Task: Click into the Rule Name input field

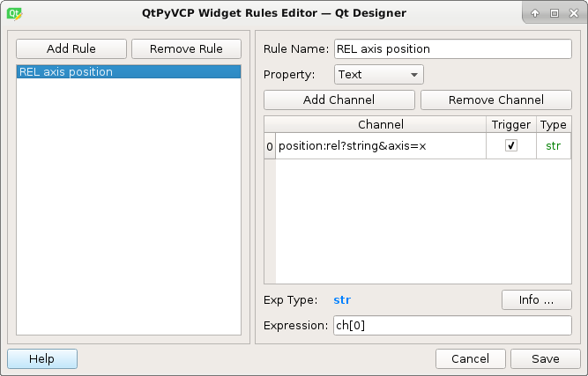Action: (x=453, y=48)
